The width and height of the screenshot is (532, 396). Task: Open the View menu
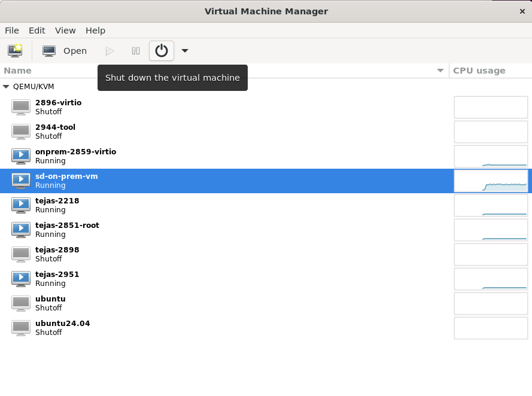[x=65, y=31]
